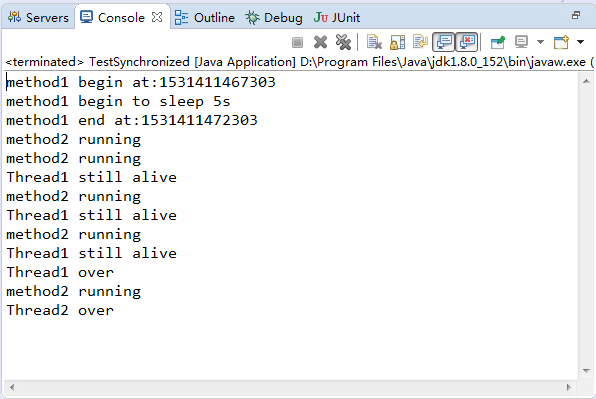This screenshot has width=596, height=399.
Task: Remove the launch with the X icon
Action: 320,42
